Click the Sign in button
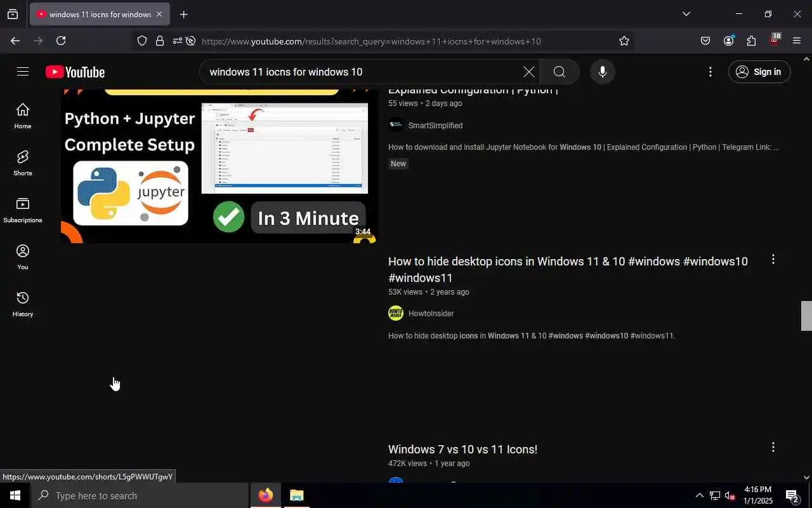 coord(759,72)
